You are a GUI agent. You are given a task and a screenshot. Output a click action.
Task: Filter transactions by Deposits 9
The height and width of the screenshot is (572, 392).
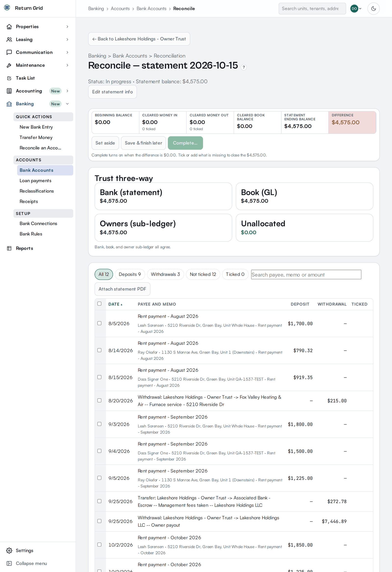(x=130, y=274)
